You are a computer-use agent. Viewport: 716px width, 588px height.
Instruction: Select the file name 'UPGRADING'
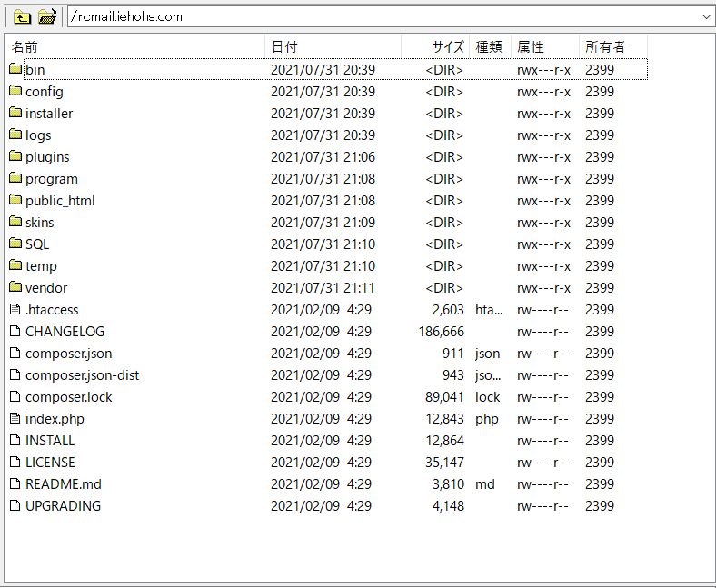tap(63, 506)
